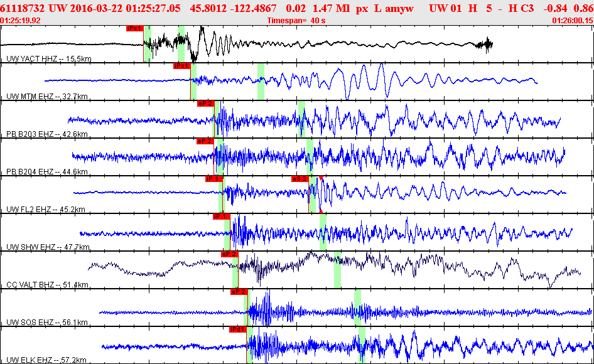Select the eP 2 pick flag on VALT trace
Viewport: 594px width, 364px height.
click(x=230, y=254)
